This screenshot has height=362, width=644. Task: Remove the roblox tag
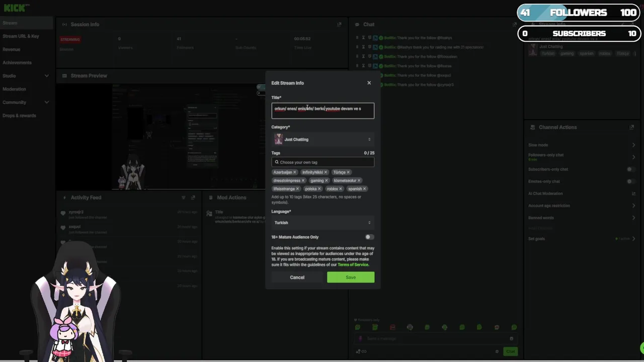tap(341, 189)
